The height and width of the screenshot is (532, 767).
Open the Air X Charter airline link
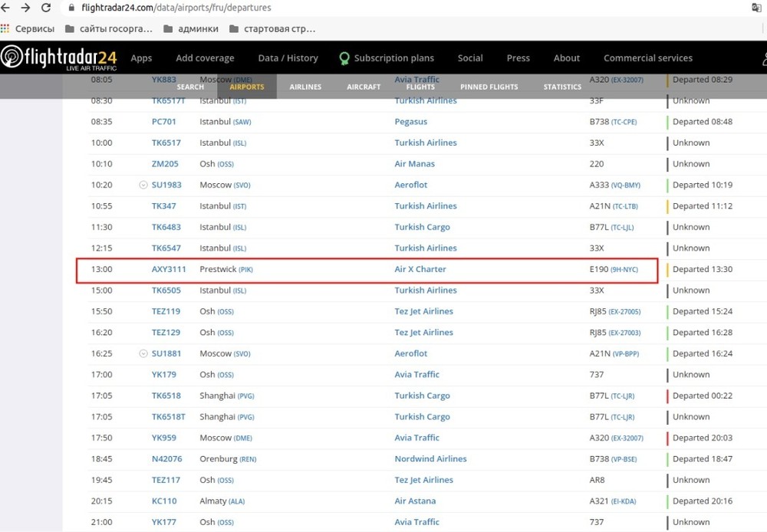pos(420,270)
